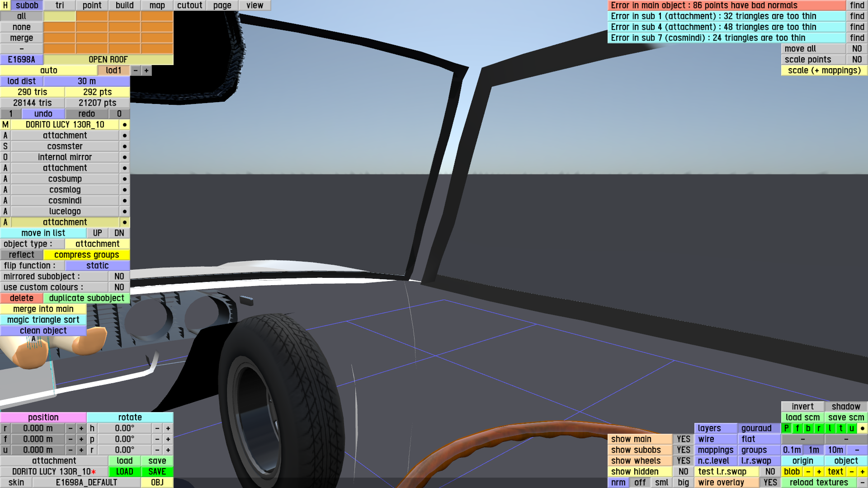Click the P layer toggle button

point(787,428)
